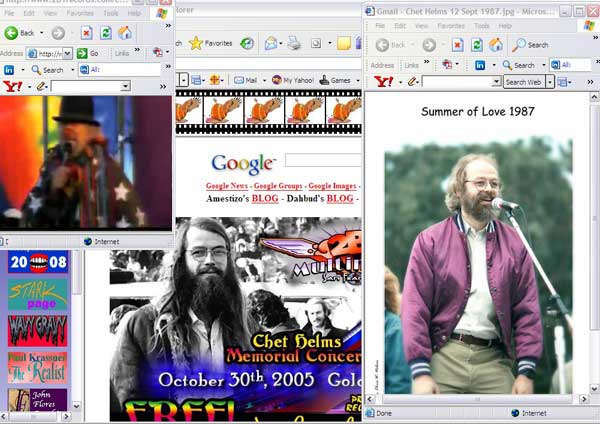The height and width of the screenshot is (424, 600).
Task: Open Tools menu in Gmail window
Action: [x=482, y=26]
